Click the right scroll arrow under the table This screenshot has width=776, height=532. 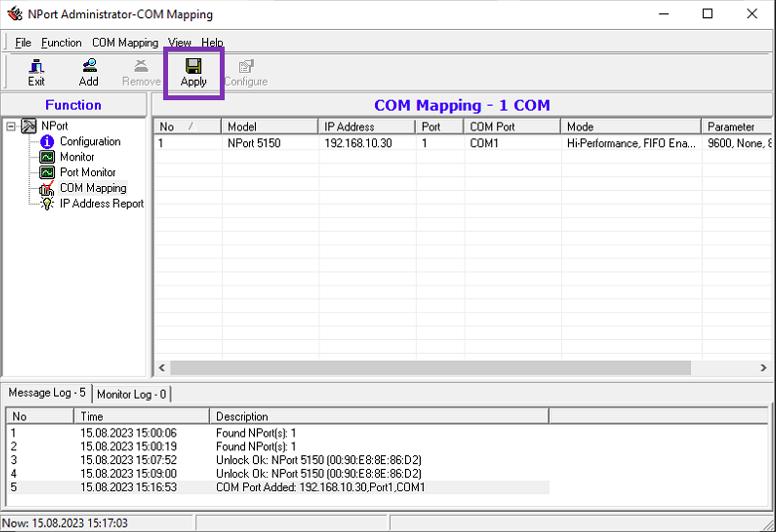pos(764,367)
